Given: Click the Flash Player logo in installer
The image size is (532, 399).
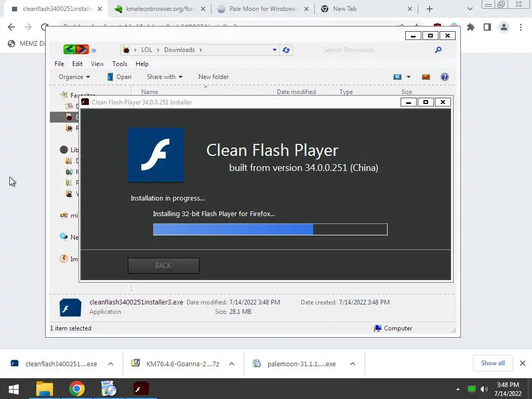Looking at the screenshot, I should coord(156,155).
